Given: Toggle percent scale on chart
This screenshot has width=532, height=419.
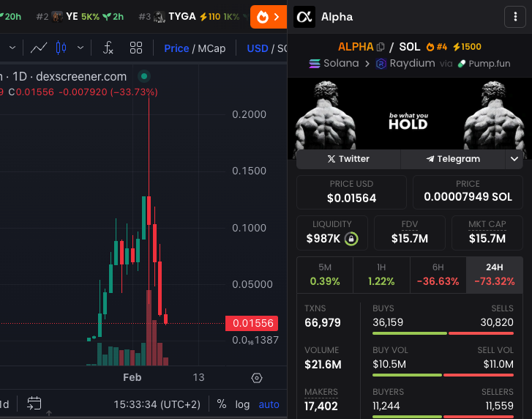Looking at the screenshot, I should 222,404.
